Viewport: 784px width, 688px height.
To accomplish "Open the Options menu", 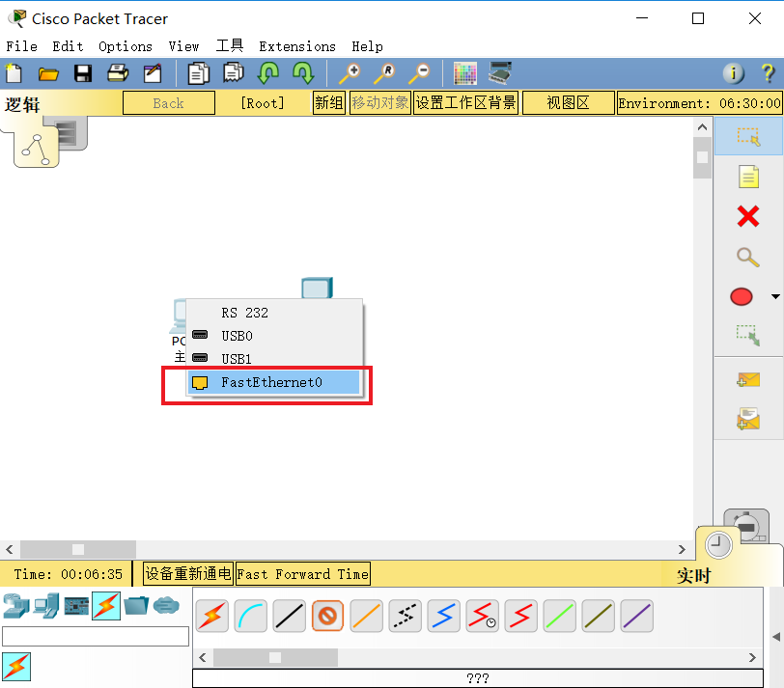I will (x=125, y=46).
